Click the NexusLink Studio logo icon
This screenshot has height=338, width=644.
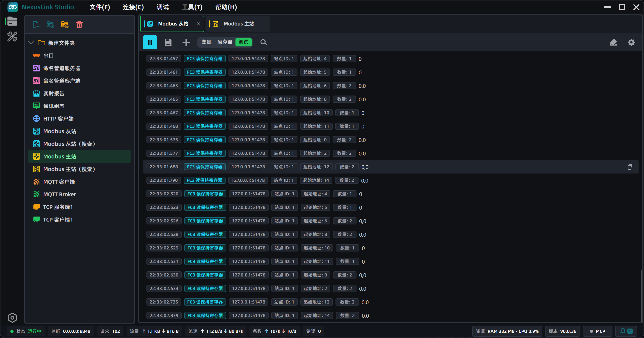[12, 7]
